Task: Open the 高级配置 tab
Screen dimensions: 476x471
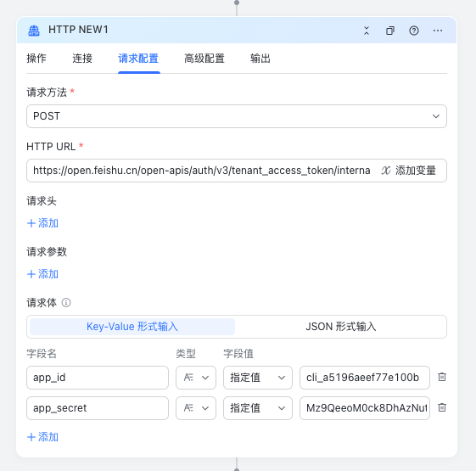Action: pos(204,59)
